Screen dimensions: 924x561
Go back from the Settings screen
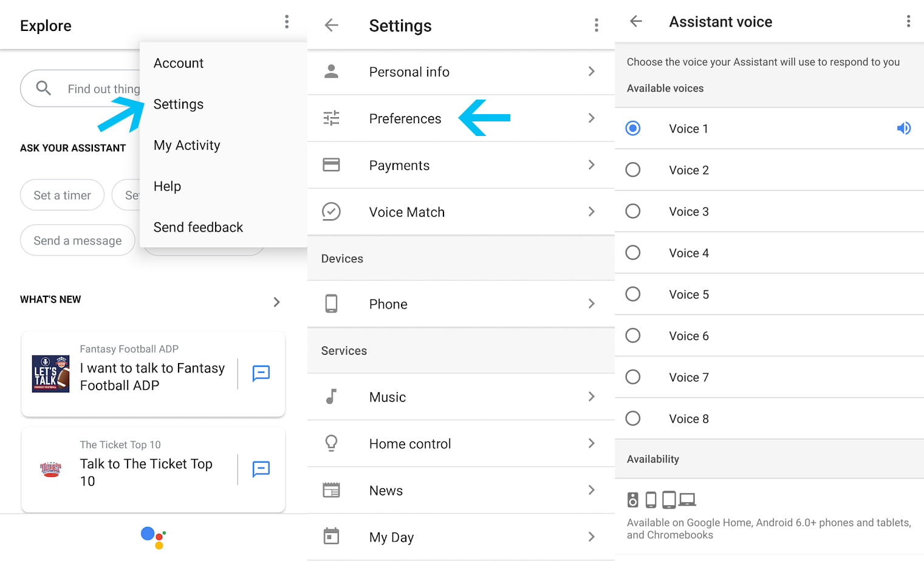point(331,25)
